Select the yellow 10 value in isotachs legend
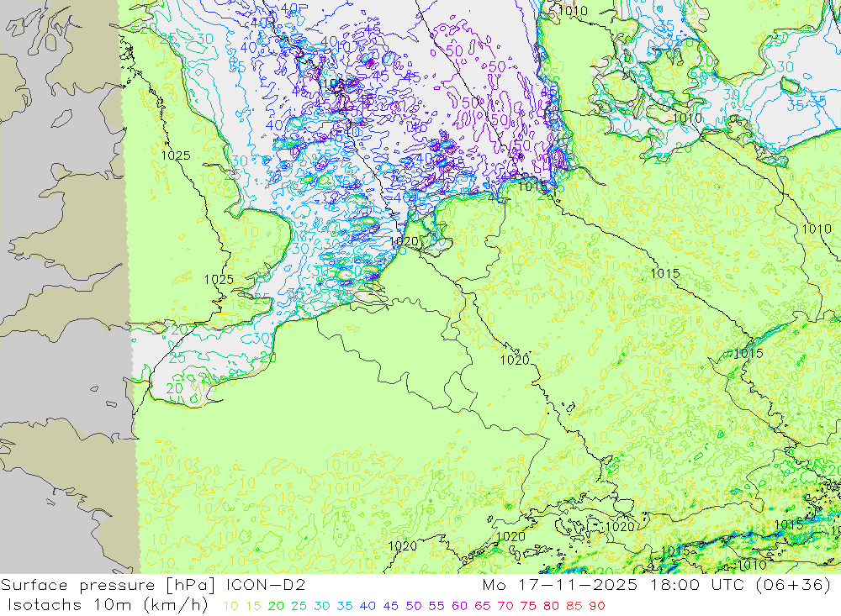841x616 pixels. point(230,606)
